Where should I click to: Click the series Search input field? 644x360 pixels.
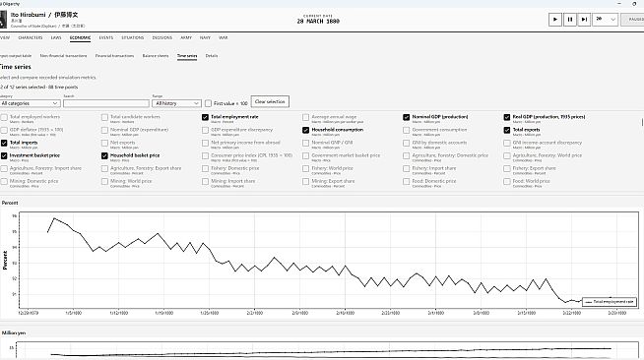coord(106,103)
